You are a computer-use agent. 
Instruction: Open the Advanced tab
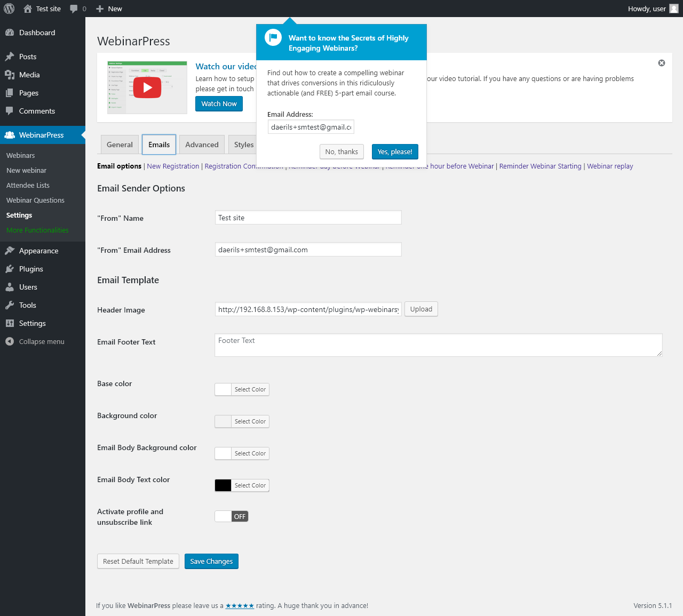pos(202,145)
